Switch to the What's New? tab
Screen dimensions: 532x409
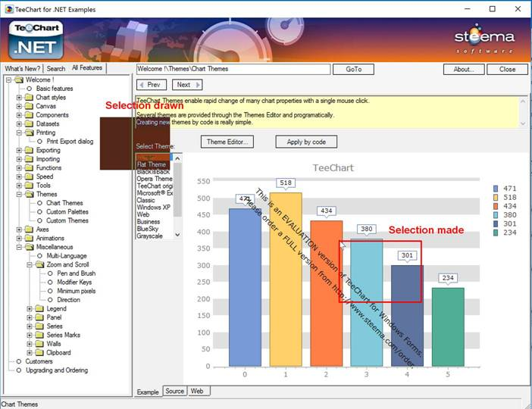tap(23, 68)
